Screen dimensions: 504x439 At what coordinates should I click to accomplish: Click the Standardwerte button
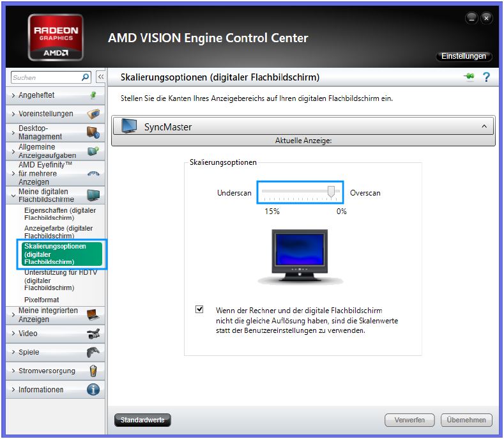(142, 420)
